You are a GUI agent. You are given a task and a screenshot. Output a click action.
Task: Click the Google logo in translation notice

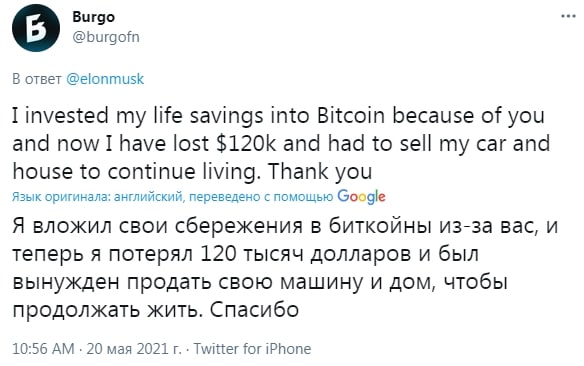[x=361, y=196]
